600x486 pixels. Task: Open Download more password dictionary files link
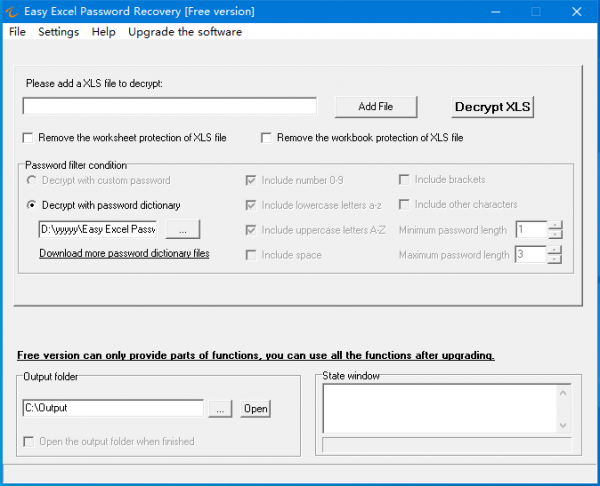point(124,253)
